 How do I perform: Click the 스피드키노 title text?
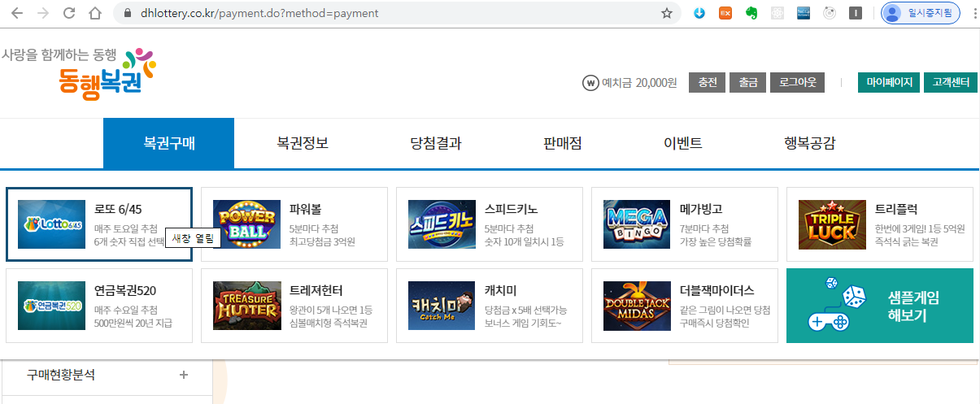(x=510, y=209)
